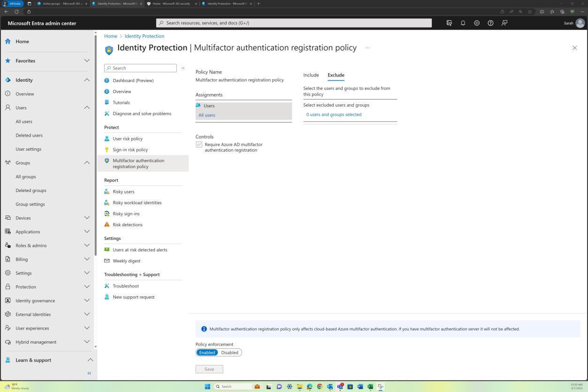
Task: Expand the Devices section
Action: click(x=87, y=217)
